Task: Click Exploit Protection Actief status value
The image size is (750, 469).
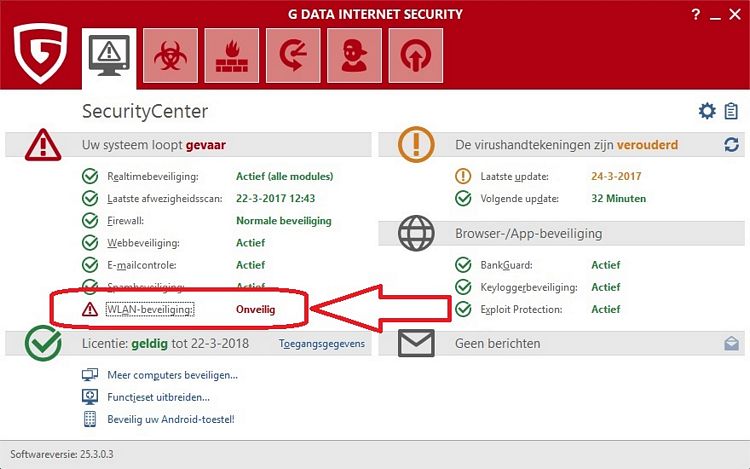Action: pyautogui.click(x=606, y=309)
